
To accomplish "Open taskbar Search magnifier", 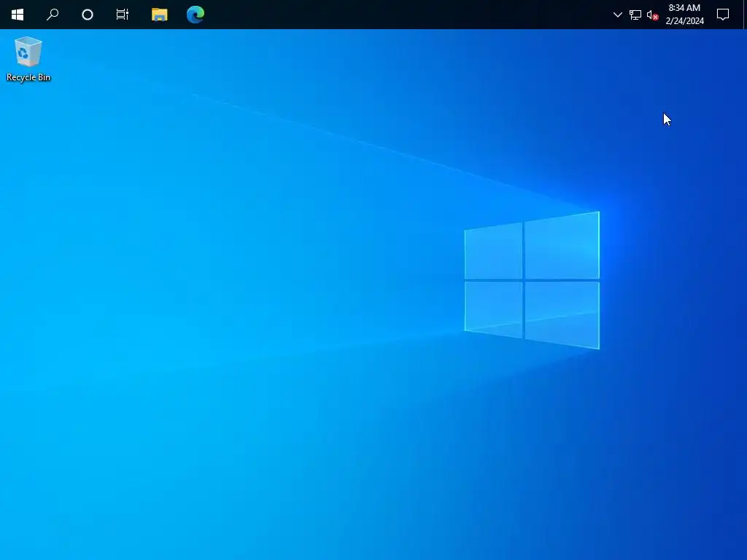I will pos(53,15).
